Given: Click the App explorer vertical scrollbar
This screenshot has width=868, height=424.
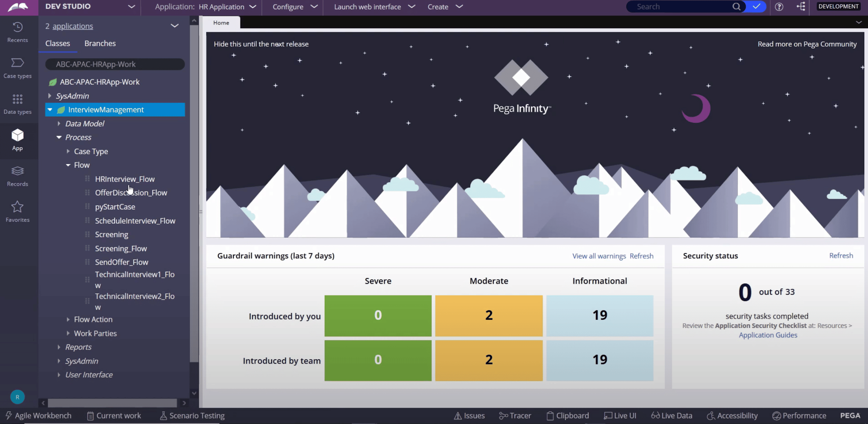Looking at the screenshot, I should click(x=194, y=193).
